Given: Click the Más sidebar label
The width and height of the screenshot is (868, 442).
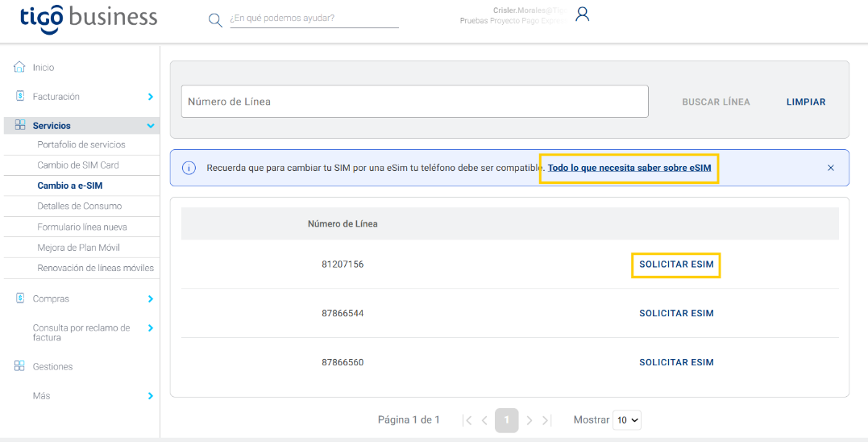Looking at the screenshot, I should (42, 396).
